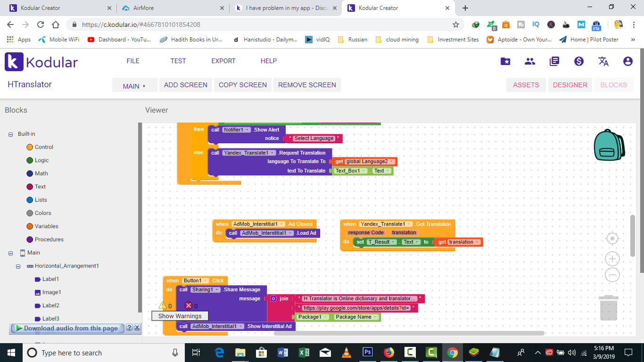Open the HELP menu

click(269, 61)
